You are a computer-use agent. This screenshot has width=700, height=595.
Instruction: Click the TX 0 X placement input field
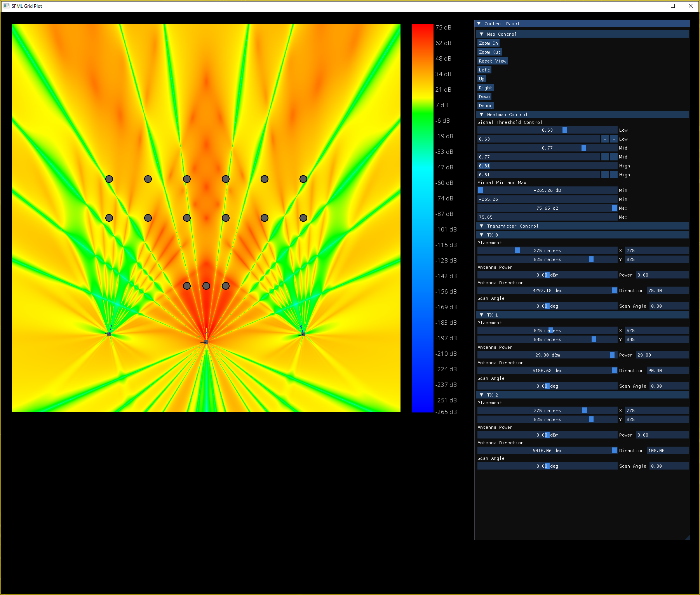tap(656, 251)
